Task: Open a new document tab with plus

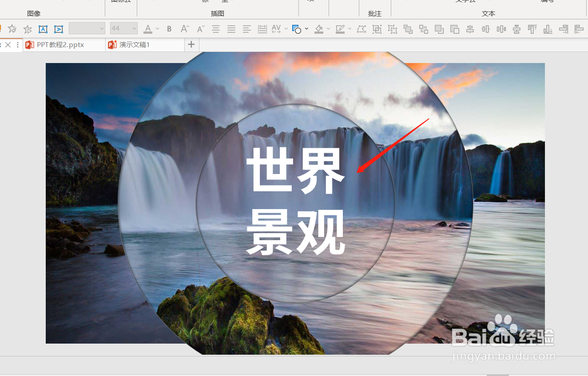Action: (x=191, y=44)
